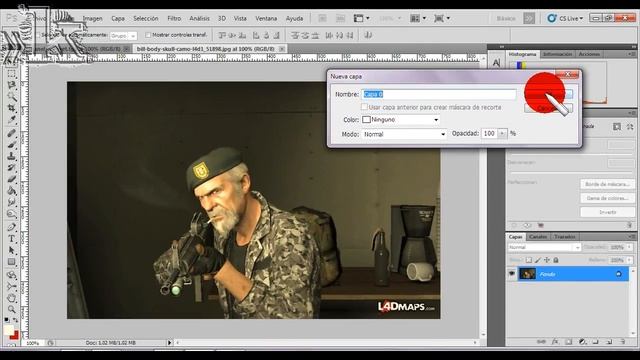Select the Eraser tool

click(x=11, y=179)
